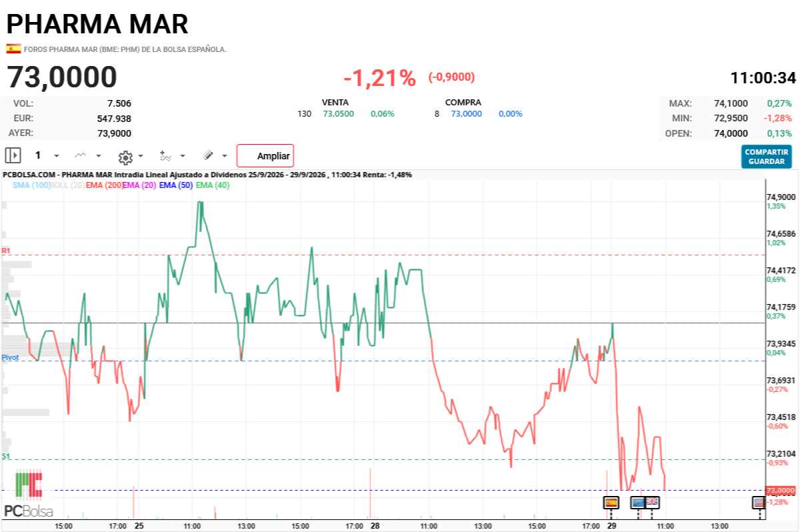
Task: Select the timeframe value 1
Action: (x=38, y=155)
